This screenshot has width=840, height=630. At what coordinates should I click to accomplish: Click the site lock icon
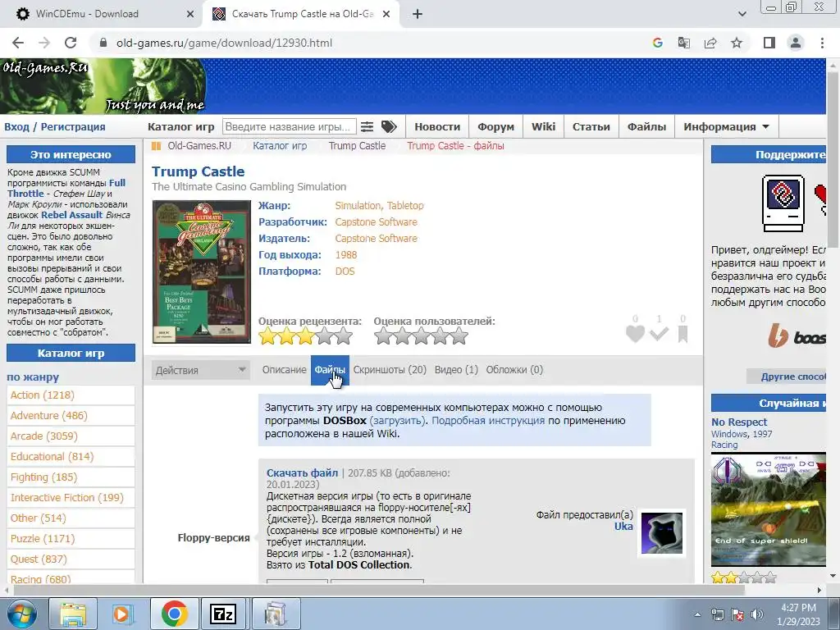103,43
